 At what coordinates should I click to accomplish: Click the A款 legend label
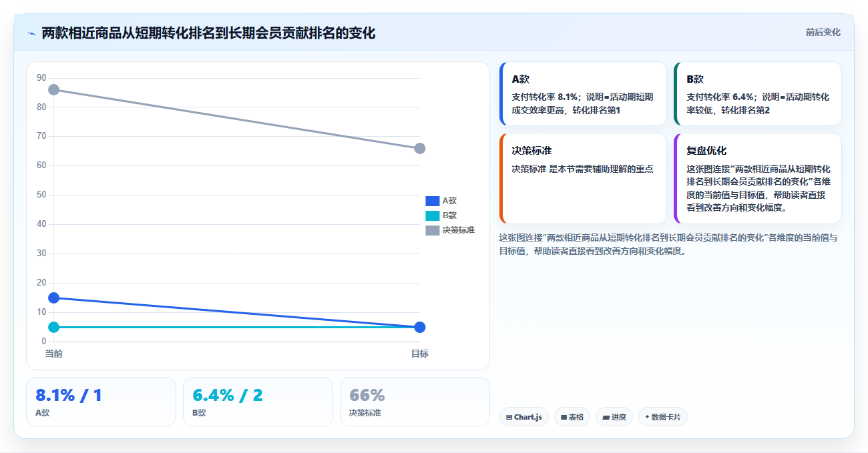pyautogui.click(x=449, y=201)
